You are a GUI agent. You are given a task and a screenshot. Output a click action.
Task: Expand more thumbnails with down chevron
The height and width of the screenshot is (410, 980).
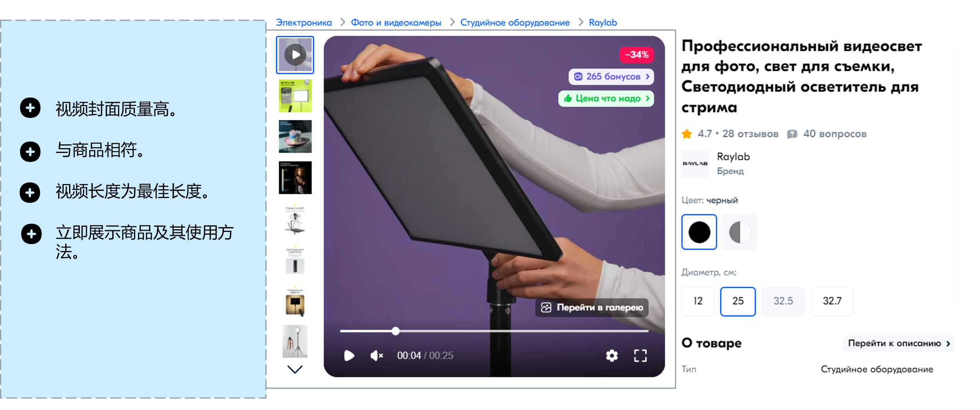coord(295,369)
